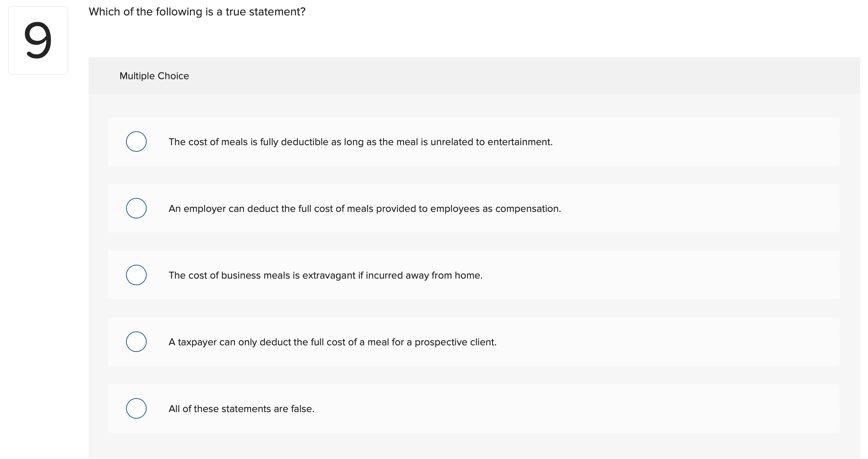Click the gray panel area below the last answer card
Screen dimensions: 868x459
pos(473,446)
